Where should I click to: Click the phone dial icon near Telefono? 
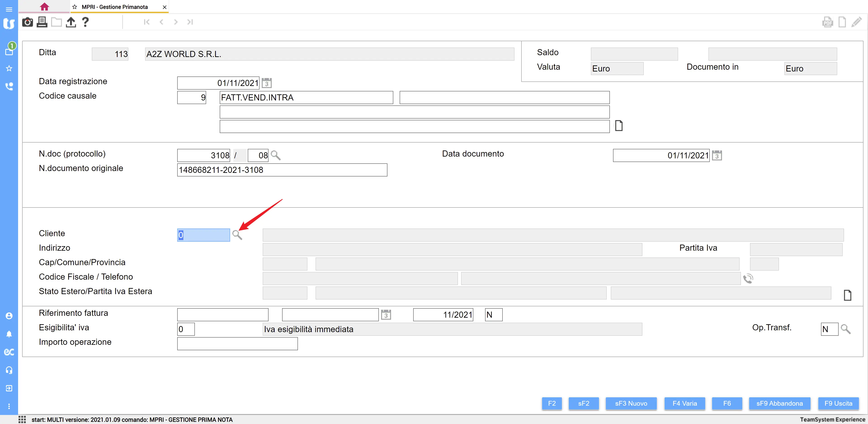coord(748,279)
